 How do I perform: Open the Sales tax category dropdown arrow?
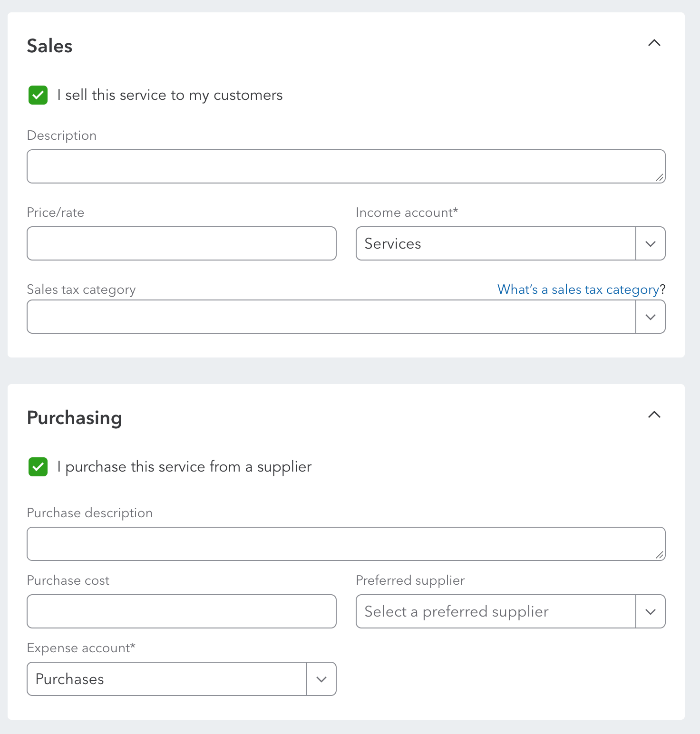pyautogui.click(x=651, y=317)
